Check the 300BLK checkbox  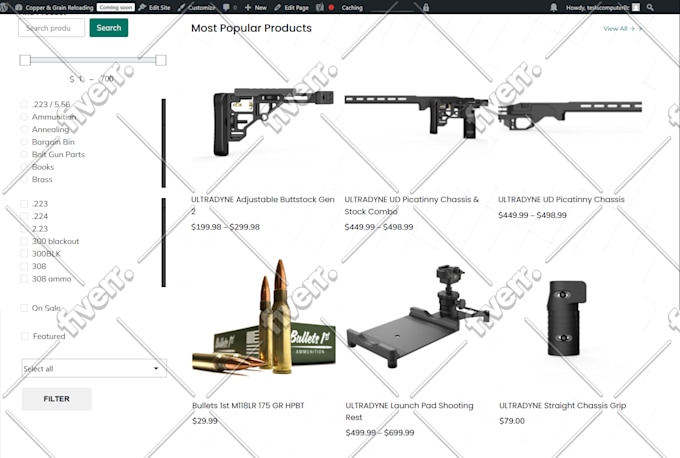24,254
